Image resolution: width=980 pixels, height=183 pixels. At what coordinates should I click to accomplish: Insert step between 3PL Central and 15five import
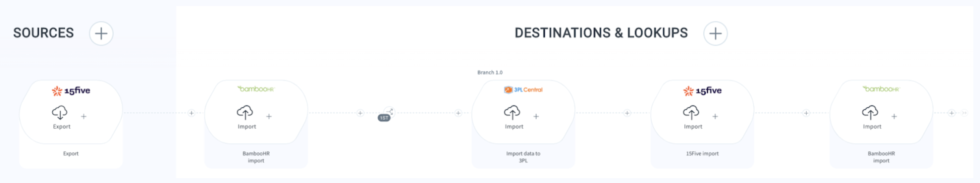pos(627,113)
